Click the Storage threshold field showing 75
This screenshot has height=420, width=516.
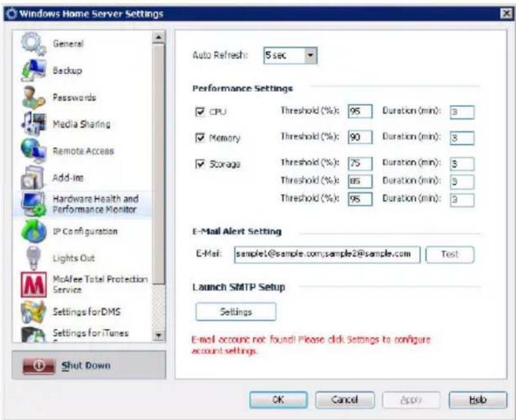[360, 164]
